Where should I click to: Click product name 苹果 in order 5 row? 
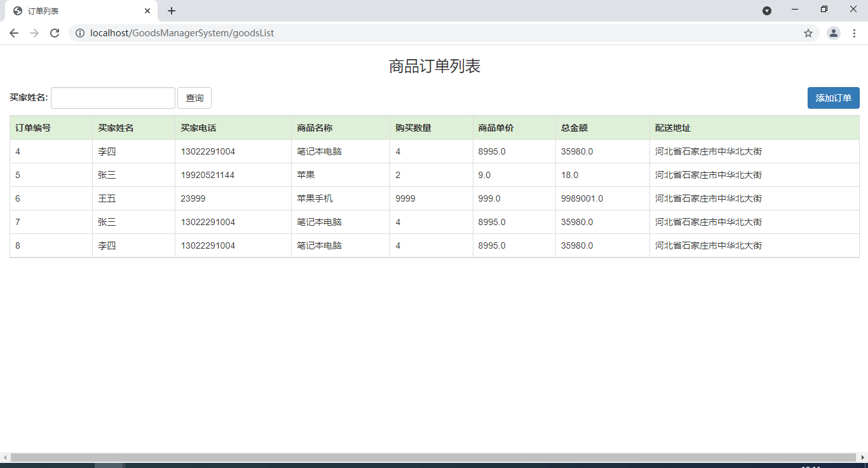(306, 175)
